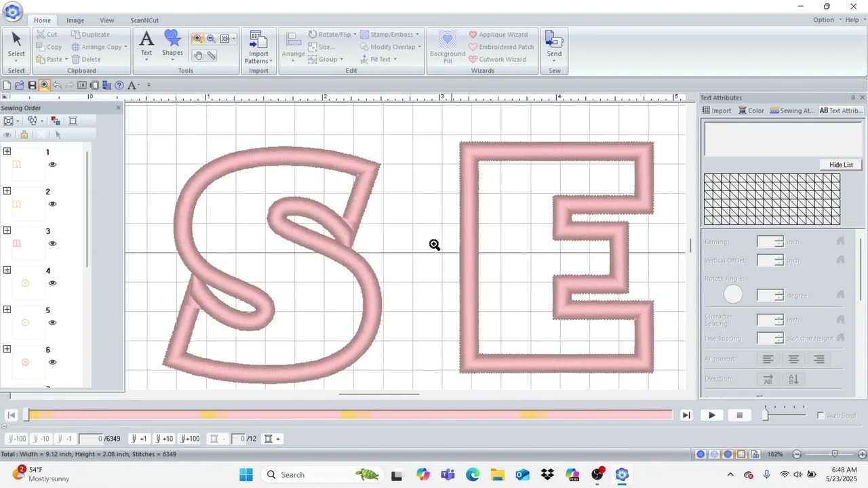Enable the Auto Scroll checkbox
This screenshot has width=868, height=488.
[x=821, y=415]
